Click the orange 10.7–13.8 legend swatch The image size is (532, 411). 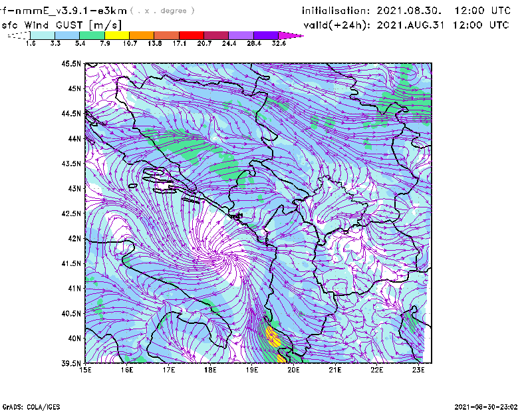tap(142, 35)
